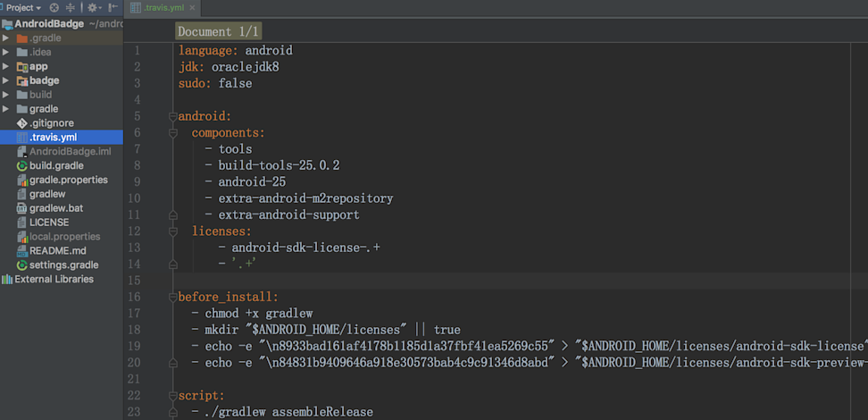Expand the gradle folder
This screenshot has height=420, width=868.
tap(5, 109)
